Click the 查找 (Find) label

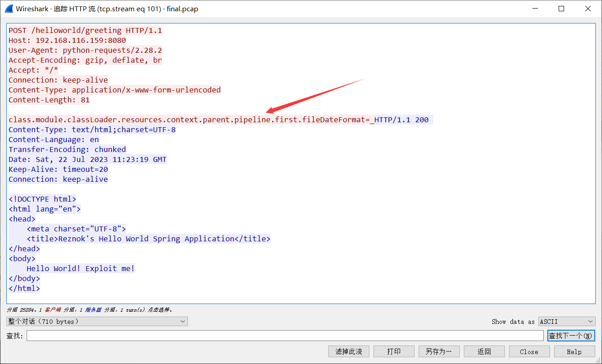coord(15,336)
